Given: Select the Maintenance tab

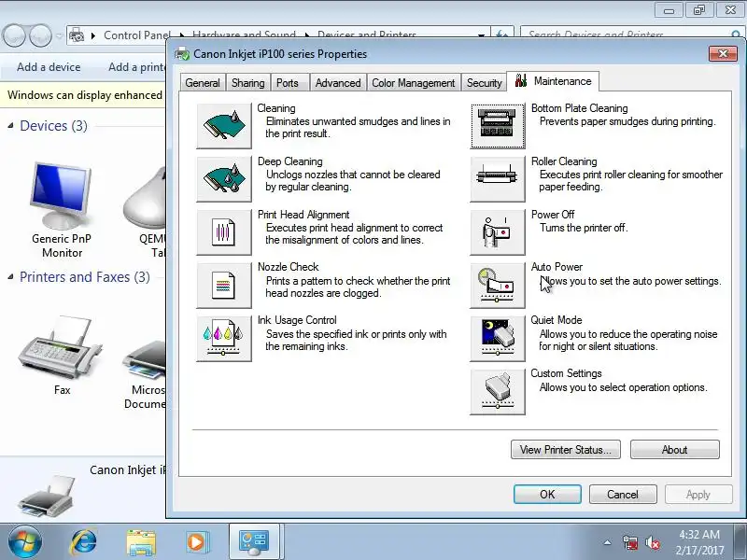Looking at the screenshot, I should [x=553, y=81].
